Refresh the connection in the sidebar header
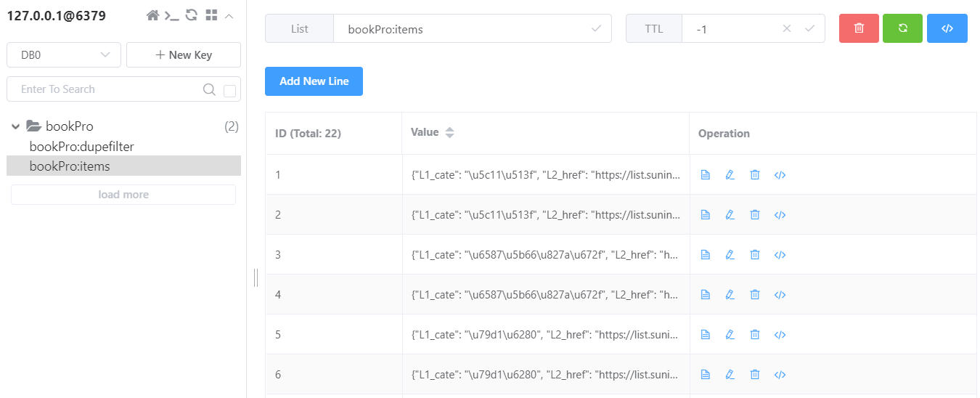This screenshot has width=980, height=398. pyautogui.click(x=192, y=15)
